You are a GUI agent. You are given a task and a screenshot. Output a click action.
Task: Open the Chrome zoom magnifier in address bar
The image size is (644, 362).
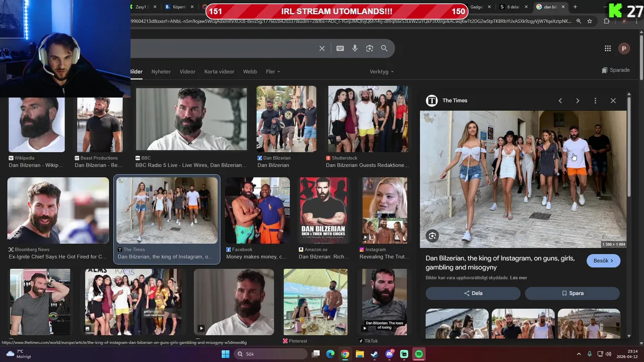pos(579,21)
